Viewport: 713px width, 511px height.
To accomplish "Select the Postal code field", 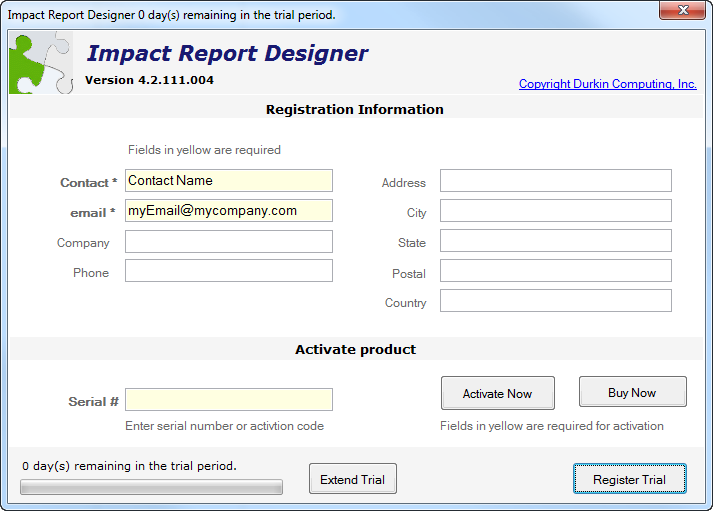I will tap(556, 271).
